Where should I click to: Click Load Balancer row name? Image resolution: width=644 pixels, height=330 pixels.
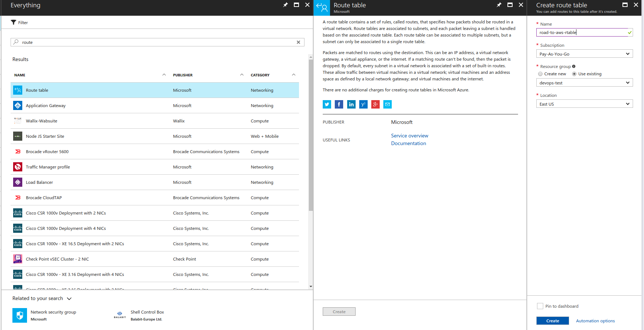coord(39,182)
